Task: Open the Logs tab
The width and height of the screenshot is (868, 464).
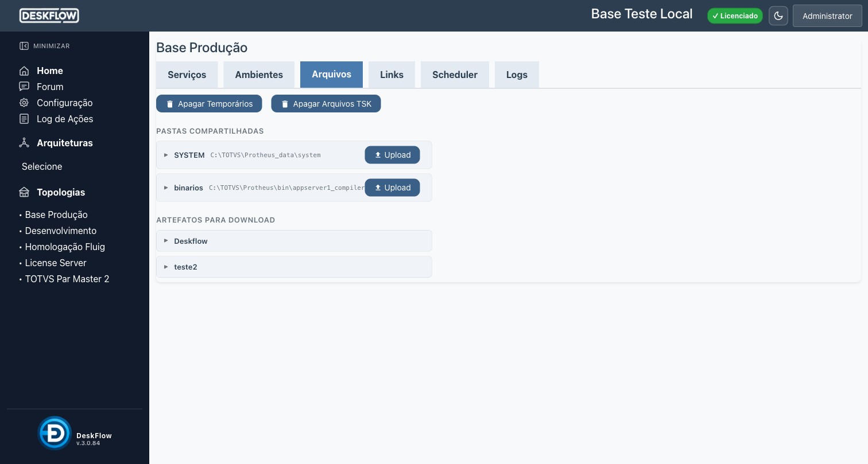Action: [517, 75]
